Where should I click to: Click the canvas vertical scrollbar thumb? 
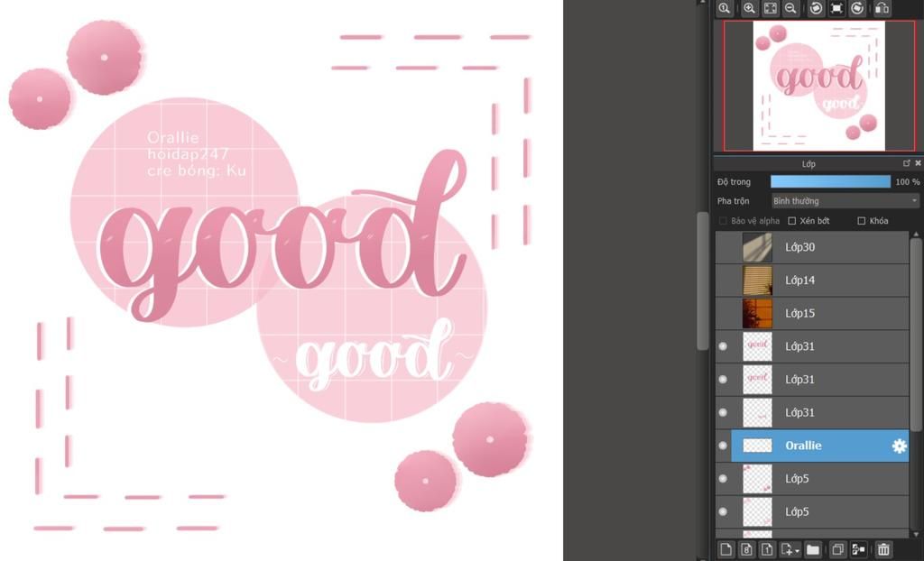coord(702,281)
